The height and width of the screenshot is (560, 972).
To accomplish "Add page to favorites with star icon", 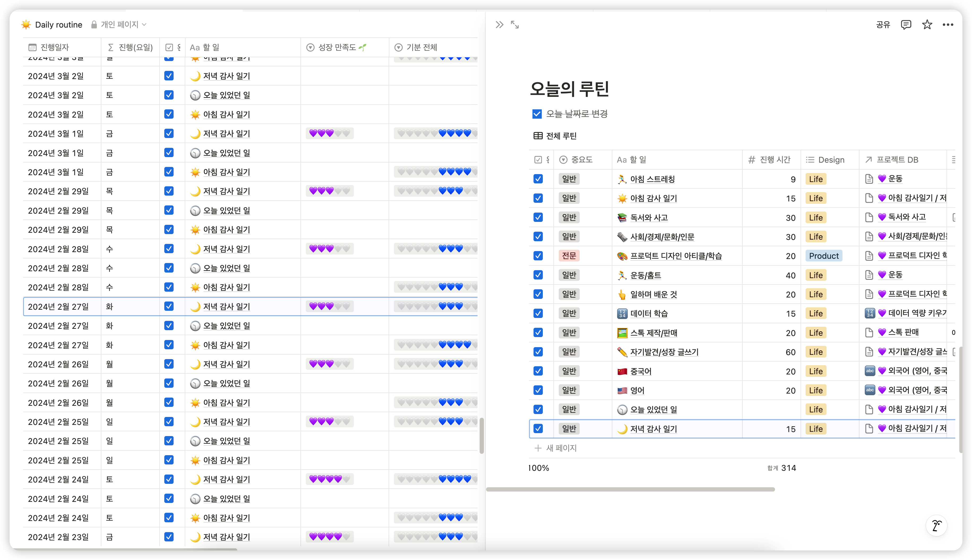I will (x=927, y=25).
